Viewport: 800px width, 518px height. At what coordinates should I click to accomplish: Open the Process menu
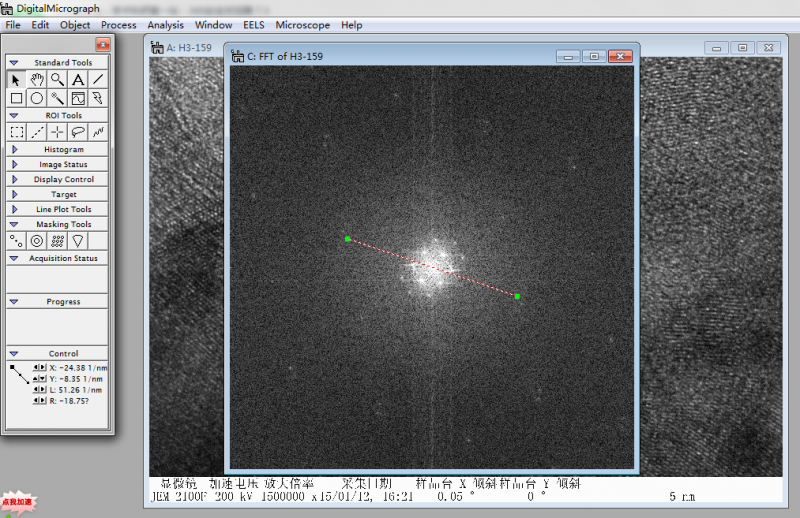coord(118,25)
